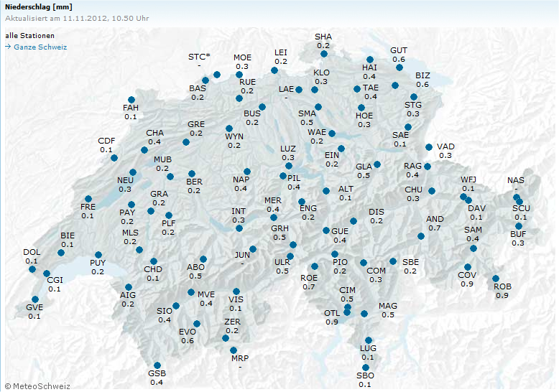Select the CDF station marker
The image size is (559, 392).
click(x=114, y=158)
